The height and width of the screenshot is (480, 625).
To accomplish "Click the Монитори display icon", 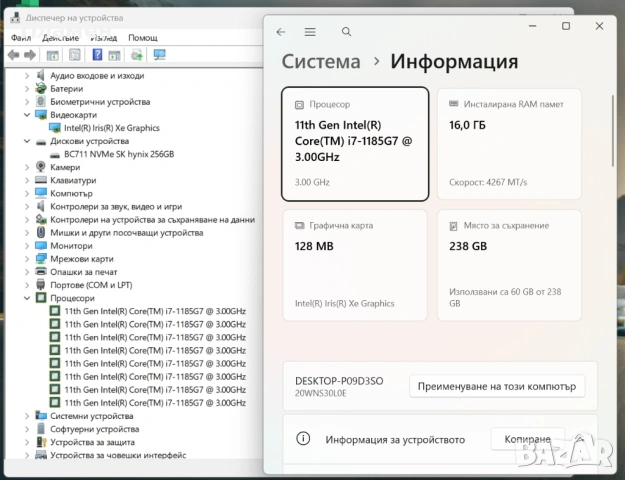I will click(x=41, y=246).
